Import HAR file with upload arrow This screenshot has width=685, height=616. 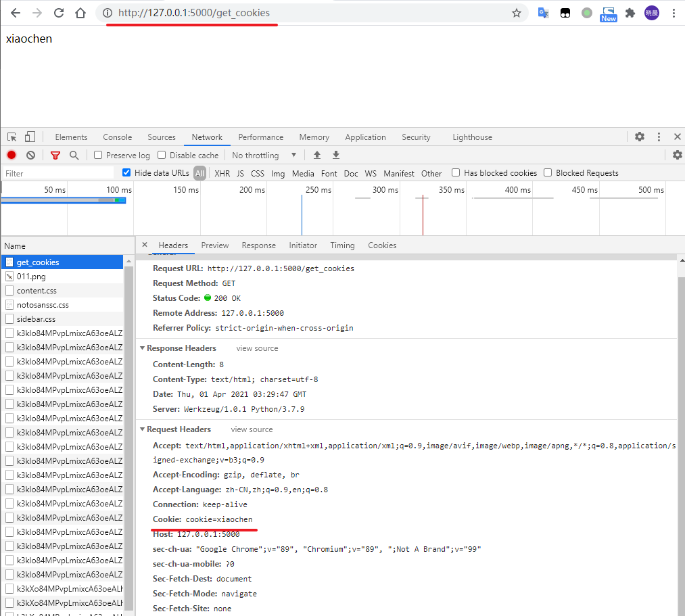(x=317, y=155)
